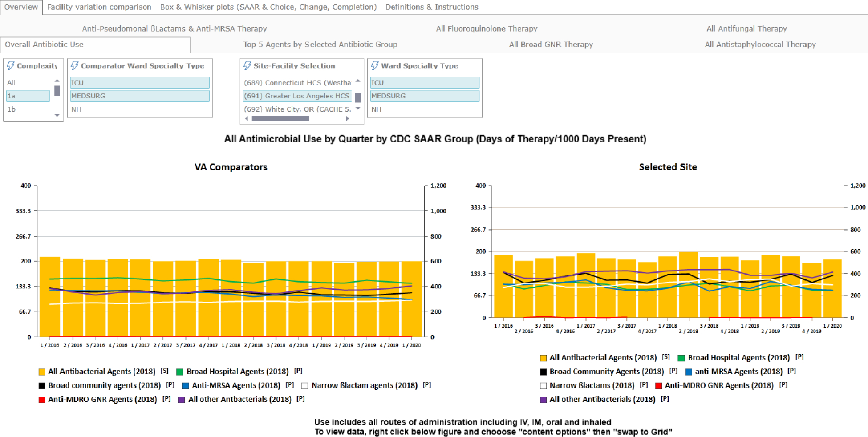Toggle MEDSURG in Comparator Ward Specialty Type
The image size is (868, 437).
(x=140, y=96)
